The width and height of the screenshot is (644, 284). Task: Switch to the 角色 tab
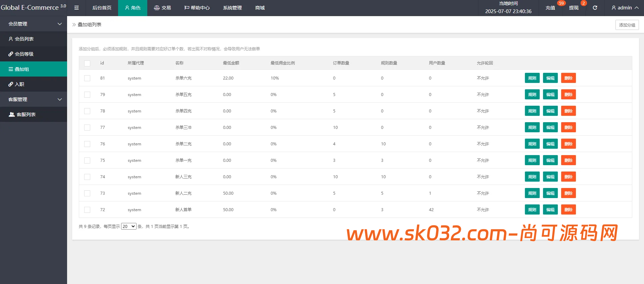click(x=132, y=8)
